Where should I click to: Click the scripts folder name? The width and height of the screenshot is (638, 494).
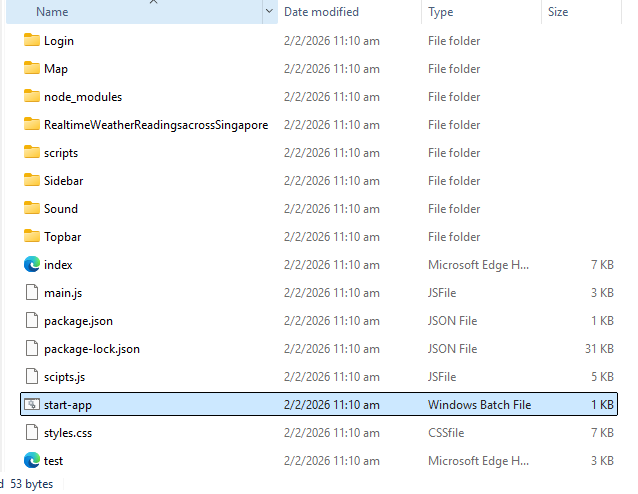(x=61, y=153)
